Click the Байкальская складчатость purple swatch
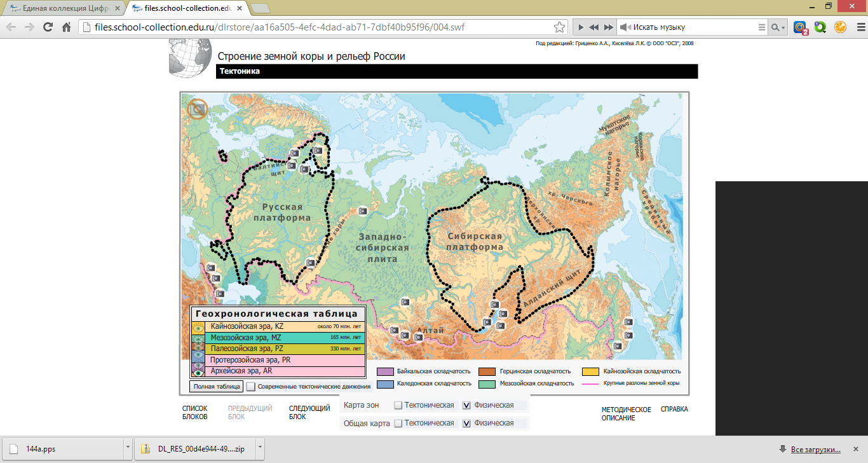The image size is (868, 463). tap(385, 371)
